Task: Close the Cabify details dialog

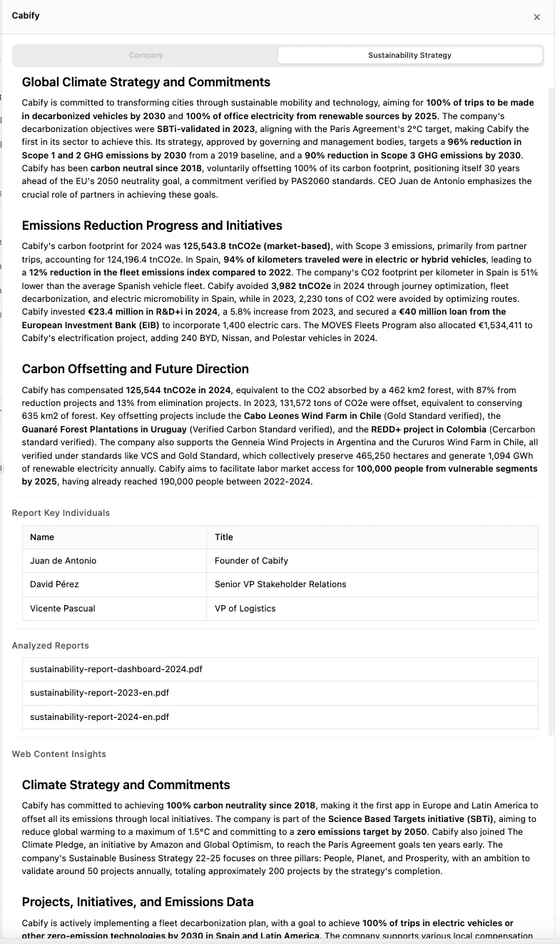Action: click(536, 16)
